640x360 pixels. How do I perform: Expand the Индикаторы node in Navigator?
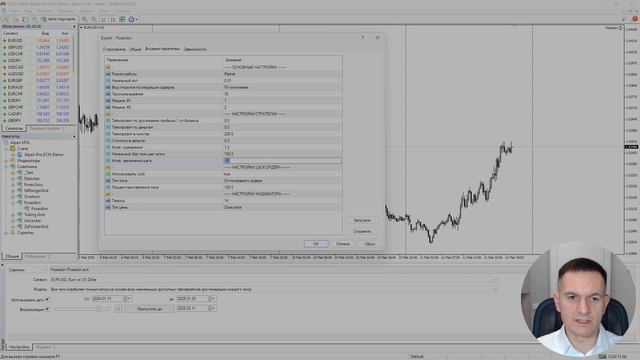coord(6,161)
